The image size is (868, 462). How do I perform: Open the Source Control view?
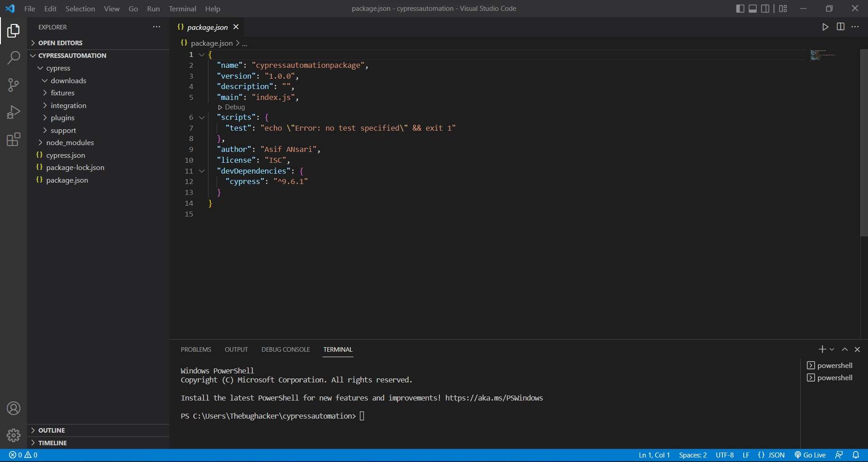[14, 85]
